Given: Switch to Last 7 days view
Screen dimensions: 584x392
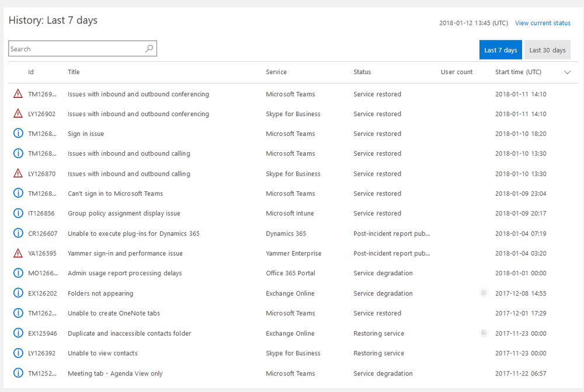Looking at the screenshot, I should [x=500, y=50].
